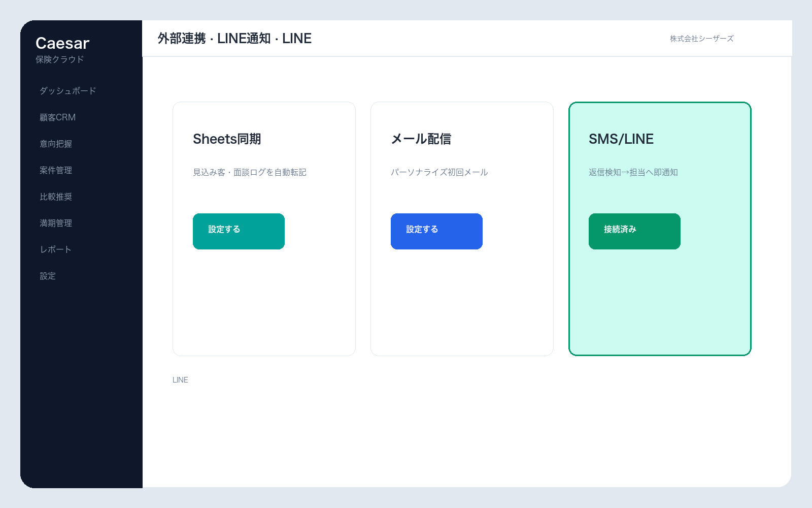Click the LINE label below the cards
812x508 pixels.
[x=180, y=380]
